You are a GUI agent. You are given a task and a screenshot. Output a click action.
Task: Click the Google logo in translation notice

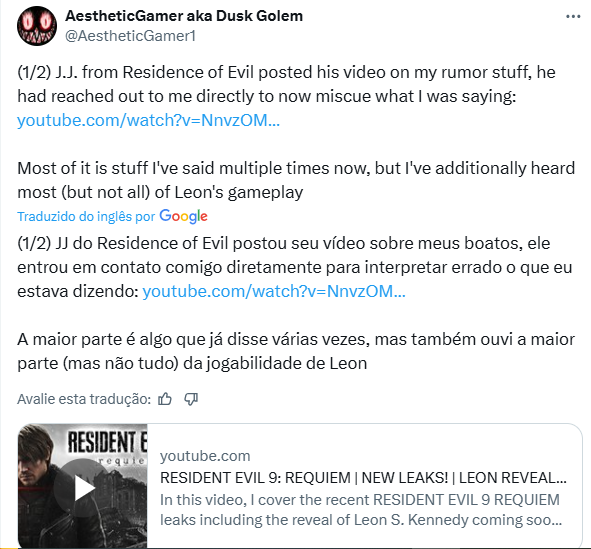click(x=183, y=216)
